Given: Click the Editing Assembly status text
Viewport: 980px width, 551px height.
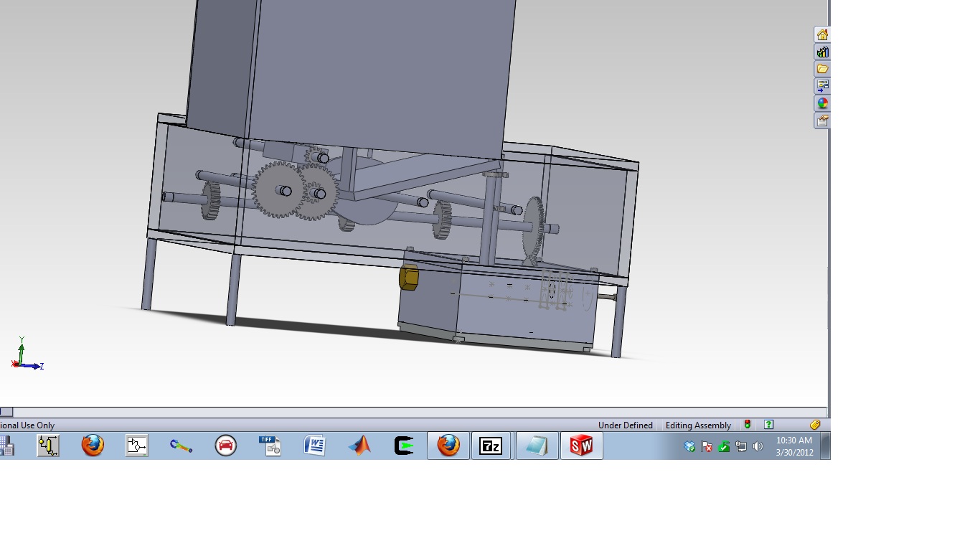Looking at the screenshot, I should click(698, 425).
